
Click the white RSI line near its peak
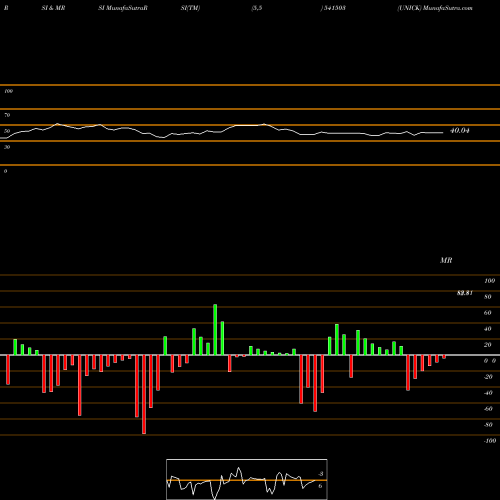[x=58, y=124]
